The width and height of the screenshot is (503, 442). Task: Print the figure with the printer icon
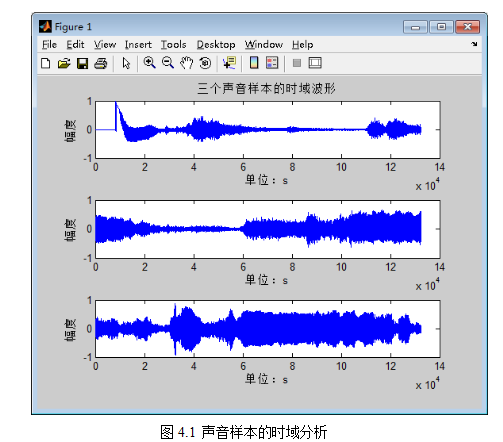pyautogui.click(x=101, y=63)
